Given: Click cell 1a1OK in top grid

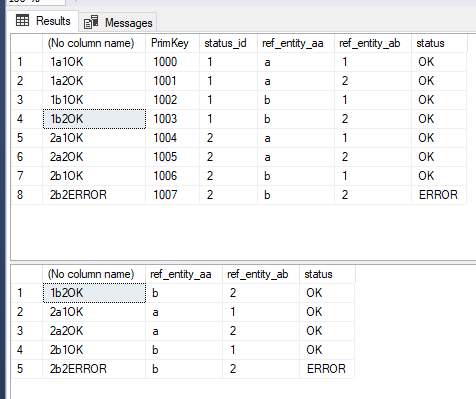Looking at the screenshot, I should (x=94, y=62).
